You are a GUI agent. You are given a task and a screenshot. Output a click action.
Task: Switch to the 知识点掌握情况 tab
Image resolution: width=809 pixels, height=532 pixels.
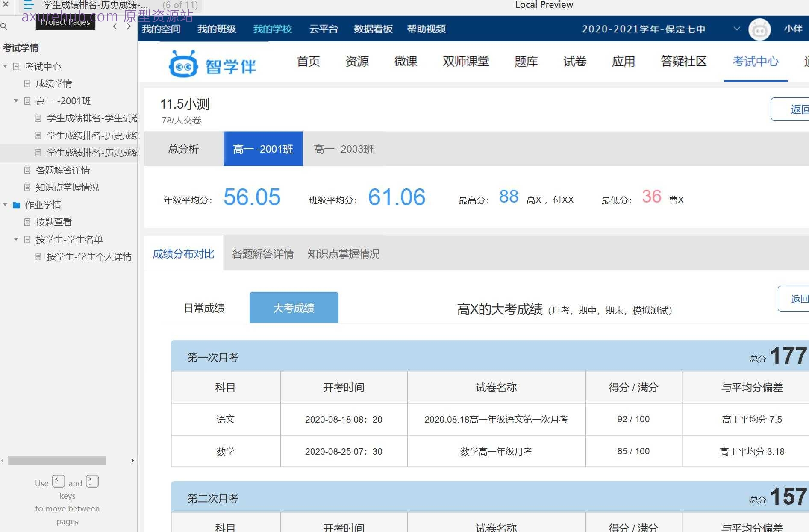point(343,253)
